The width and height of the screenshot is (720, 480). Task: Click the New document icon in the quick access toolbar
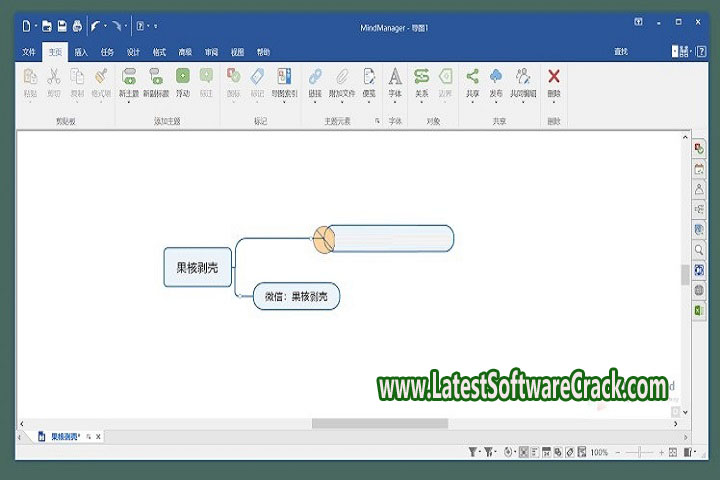pos(26,26)
